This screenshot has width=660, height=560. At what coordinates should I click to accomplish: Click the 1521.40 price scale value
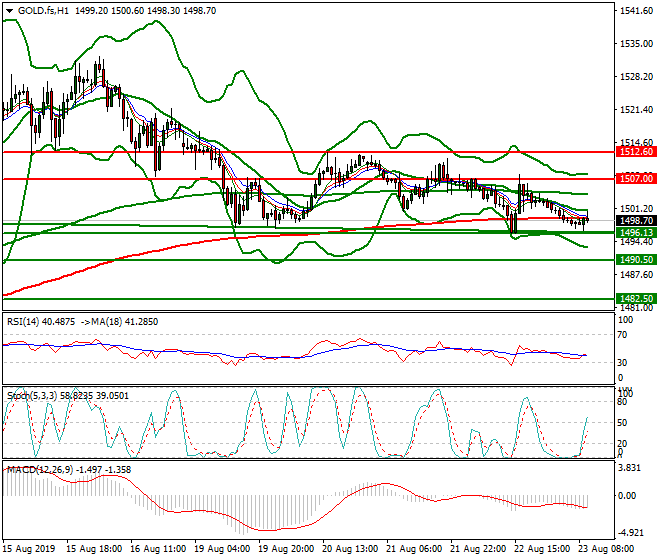637,109
